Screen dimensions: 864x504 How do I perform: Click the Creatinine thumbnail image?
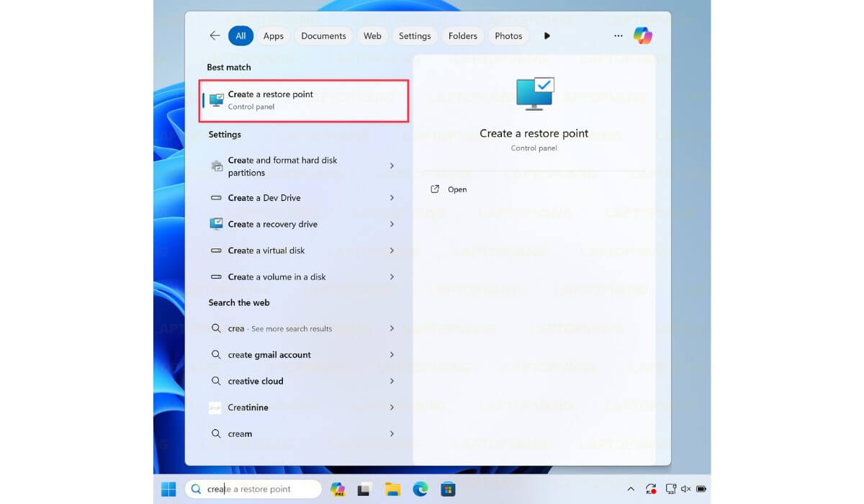[215, 408]
